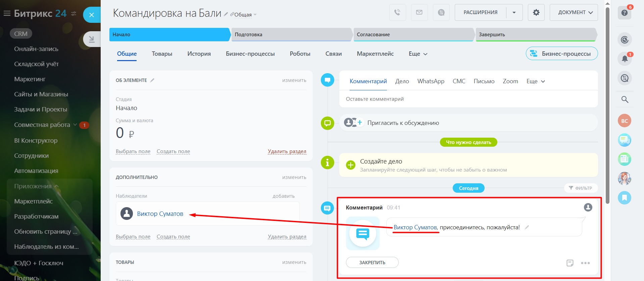The image size is (644, 281).
Task: Collapse the Приложения sidebar section
Action: click(x=56, y=186)
